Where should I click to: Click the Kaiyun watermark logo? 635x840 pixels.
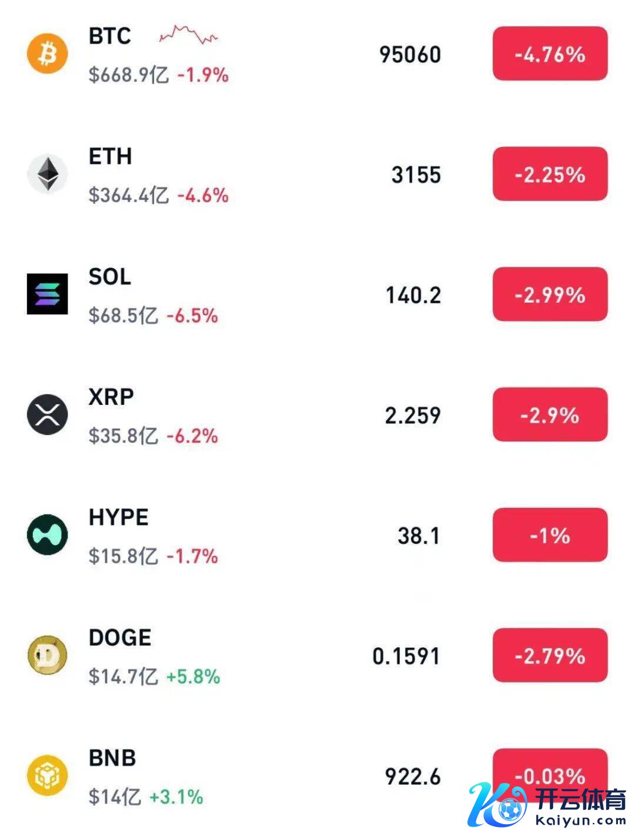548,805
